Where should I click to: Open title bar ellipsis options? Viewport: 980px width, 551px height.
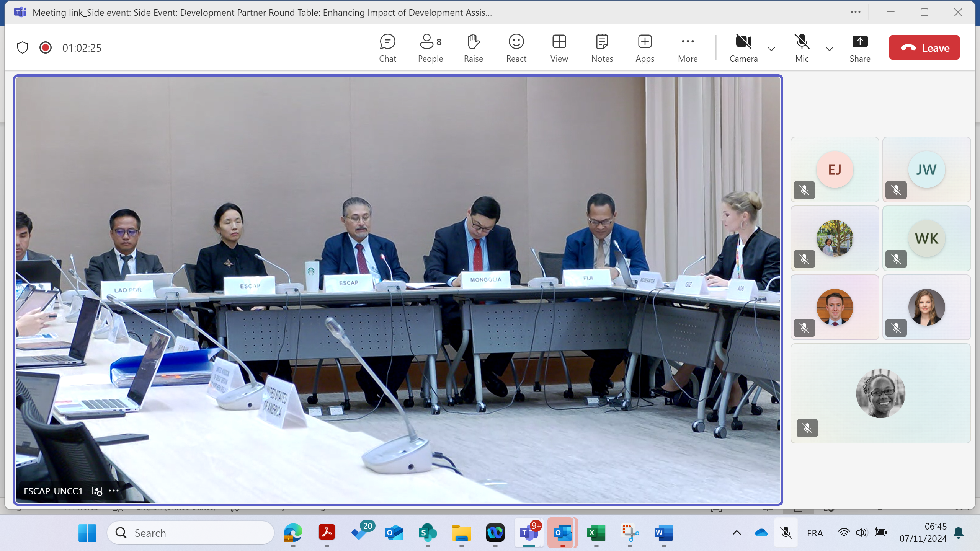(855, 12)
